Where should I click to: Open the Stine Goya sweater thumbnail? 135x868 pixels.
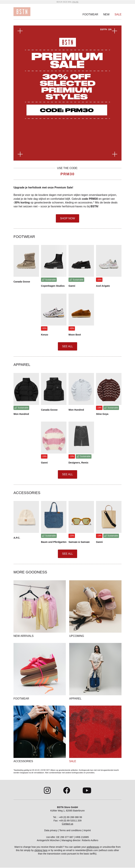coord(109,389)
